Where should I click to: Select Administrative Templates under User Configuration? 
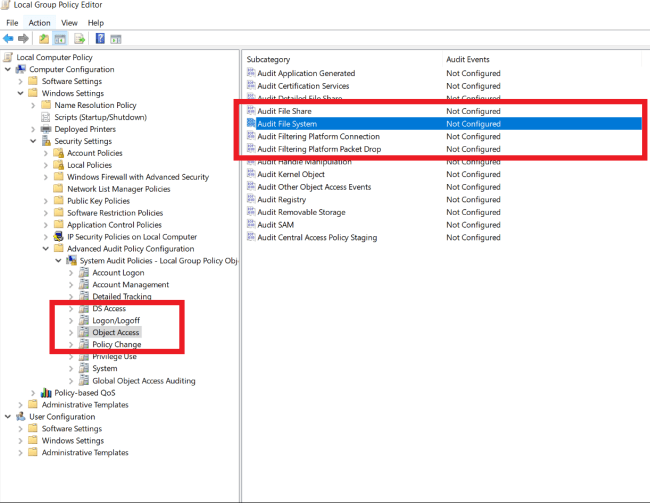(85, 452)
